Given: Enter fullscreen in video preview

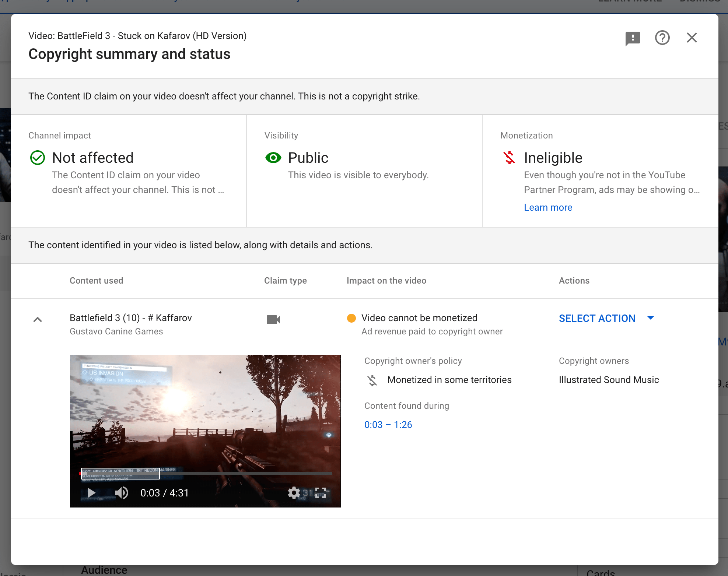Looking at the screenshot, I should coord(321,493).
